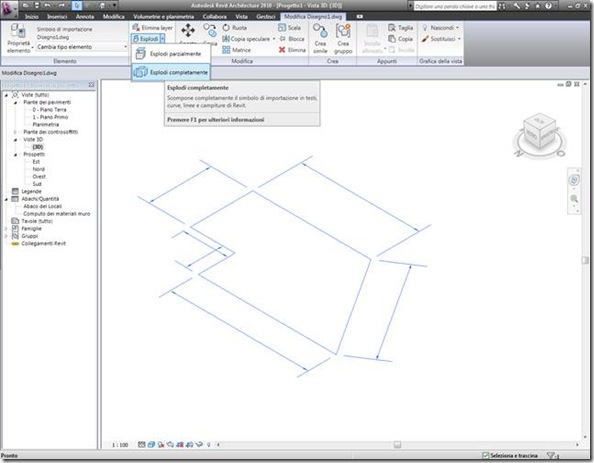Image resolution: width=594 pixels, height=463 pixels.
Task: Toggle ribbon minimize button beside tabs
Action: click(360, 17)
